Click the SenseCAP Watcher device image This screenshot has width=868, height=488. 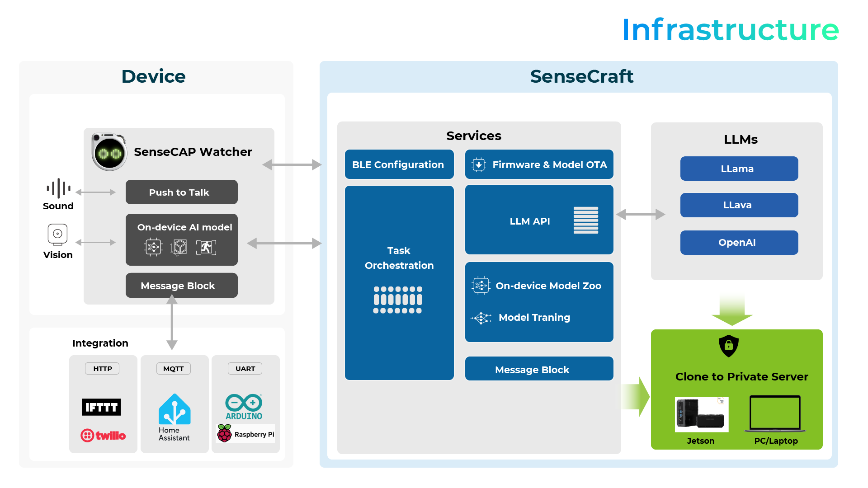[109, 152]
